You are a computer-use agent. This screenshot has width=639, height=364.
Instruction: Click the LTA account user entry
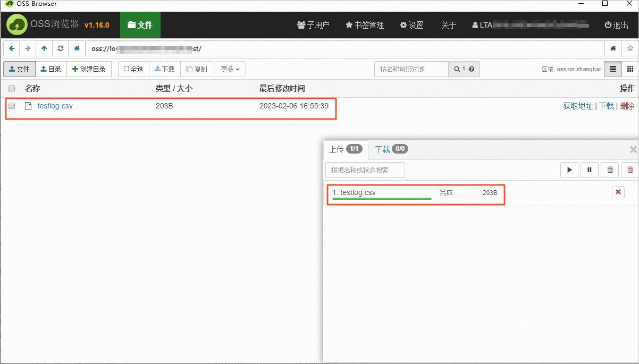tap(531, 25)
